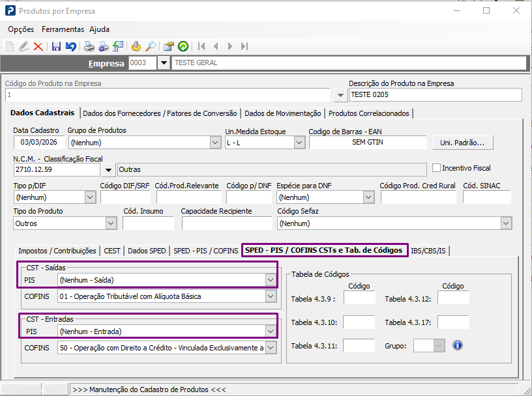
Task: Go to the previous record arrow
Action: pos(216,46)
